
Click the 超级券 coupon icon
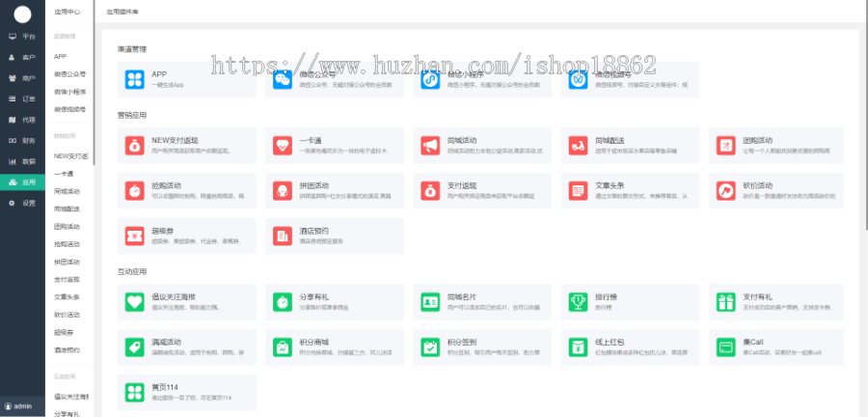coord(135,236)
